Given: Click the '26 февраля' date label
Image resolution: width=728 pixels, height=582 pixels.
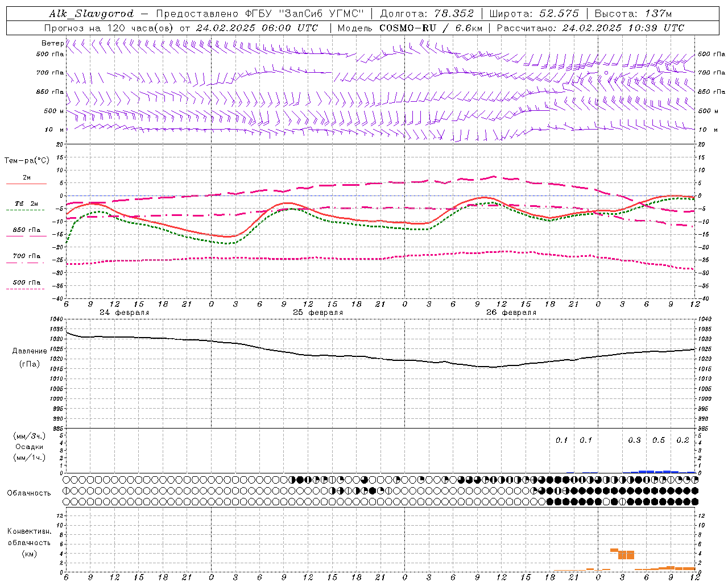Looking at the screenshot, I should tap(511, 313).
